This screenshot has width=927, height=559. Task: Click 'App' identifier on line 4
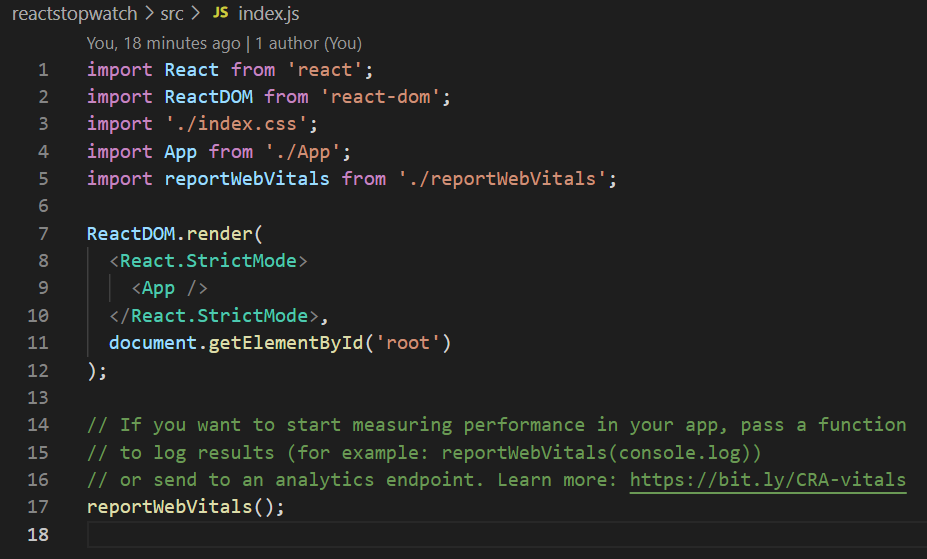point(180,152)
